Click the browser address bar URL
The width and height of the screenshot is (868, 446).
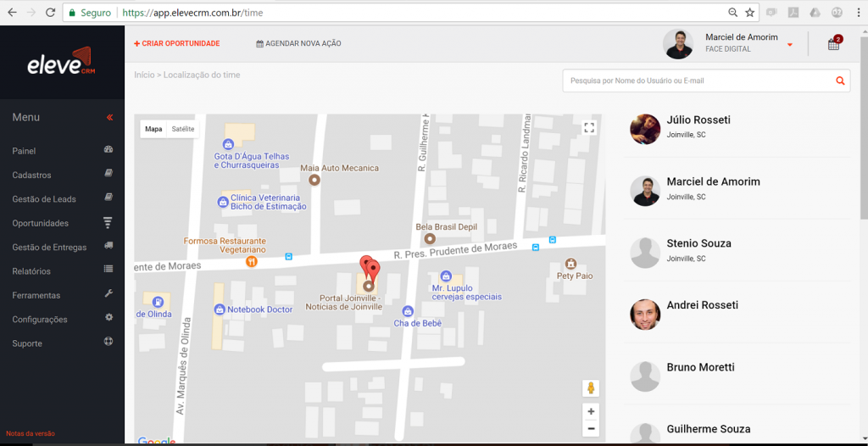[x=192, y=12]
